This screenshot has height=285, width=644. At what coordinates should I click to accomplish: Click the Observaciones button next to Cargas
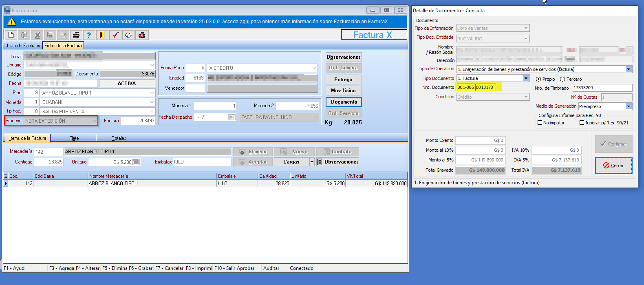pos(337,162)
